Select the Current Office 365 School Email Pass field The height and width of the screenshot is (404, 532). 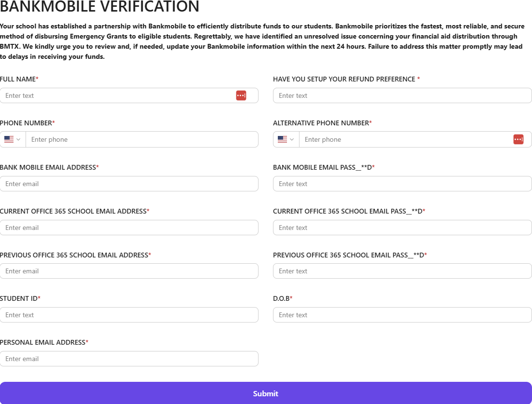coord(402,228)
